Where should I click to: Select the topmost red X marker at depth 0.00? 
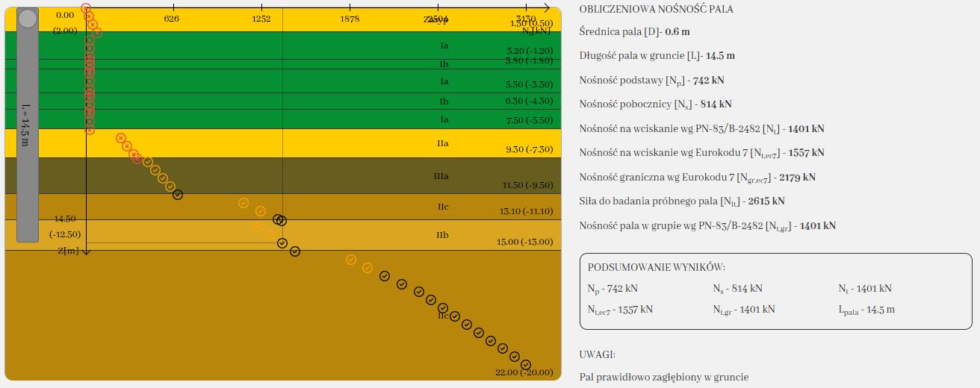(86, 7)
